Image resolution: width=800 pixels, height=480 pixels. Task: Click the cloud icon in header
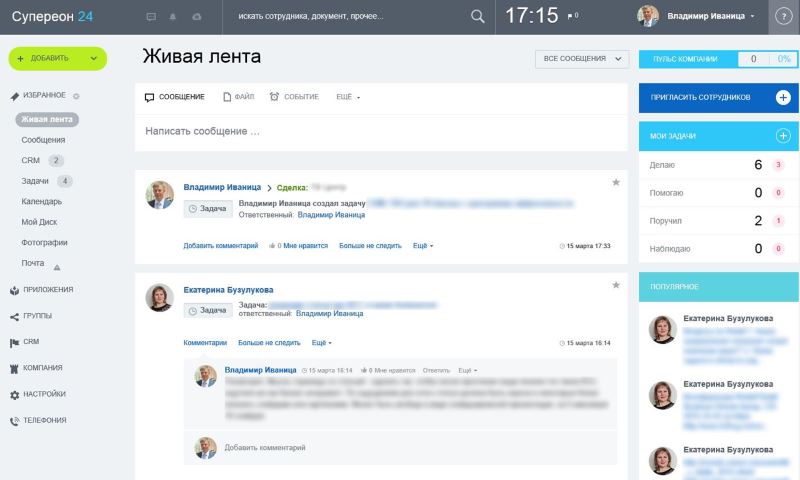point(196,17)
